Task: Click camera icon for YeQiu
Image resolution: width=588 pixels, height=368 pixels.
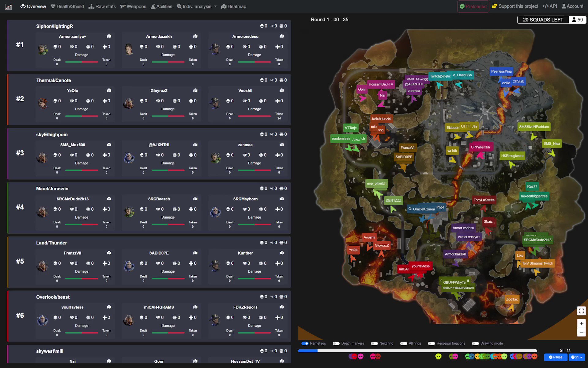Action: [109, 90]
